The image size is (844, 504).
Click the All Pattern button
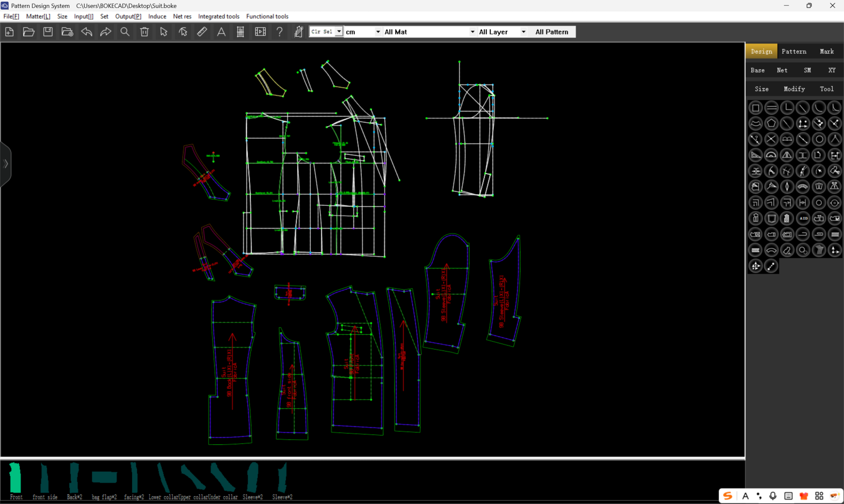coord(551,32)
